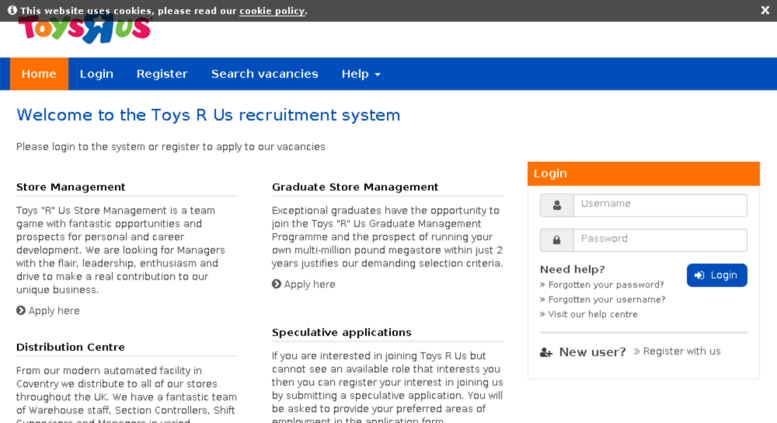Go to the Home tab
This screenshot has height=423, width=777.
coord(39,74)
